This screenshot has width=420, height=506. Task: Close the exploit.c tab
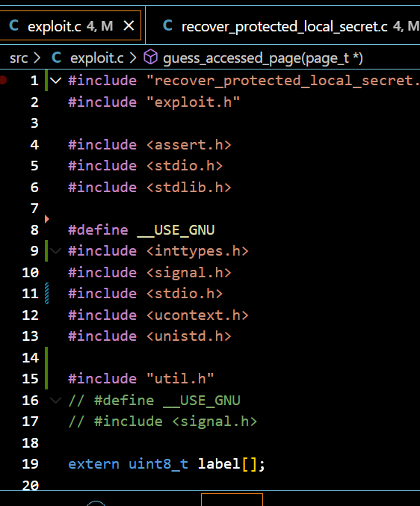(x=129, y=25)
